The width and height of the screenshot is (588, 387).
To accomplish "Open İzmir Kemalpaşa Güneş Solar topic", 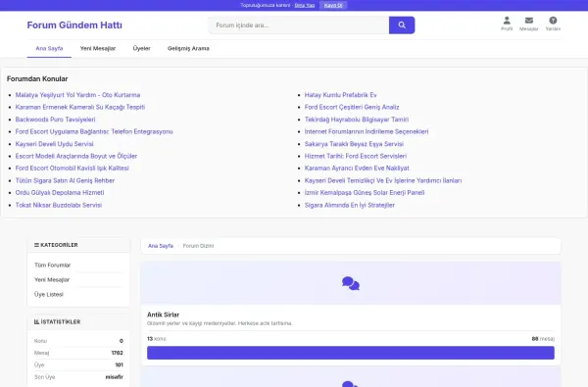I will 365,193.
